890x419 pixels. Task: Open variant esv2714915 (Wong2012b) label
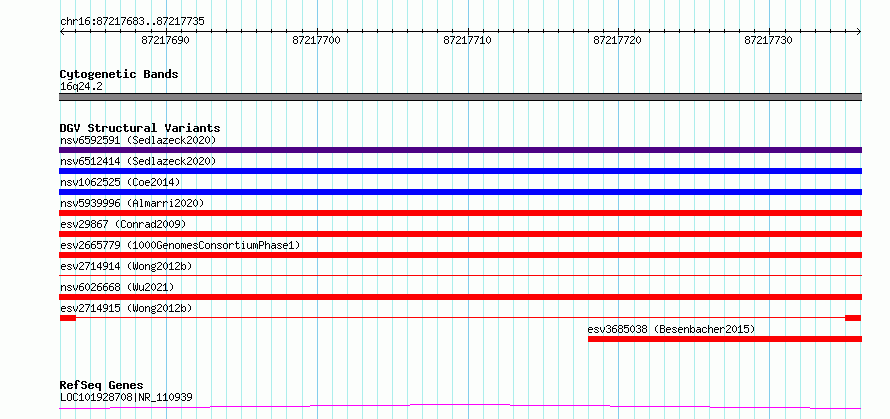(126, 308)
